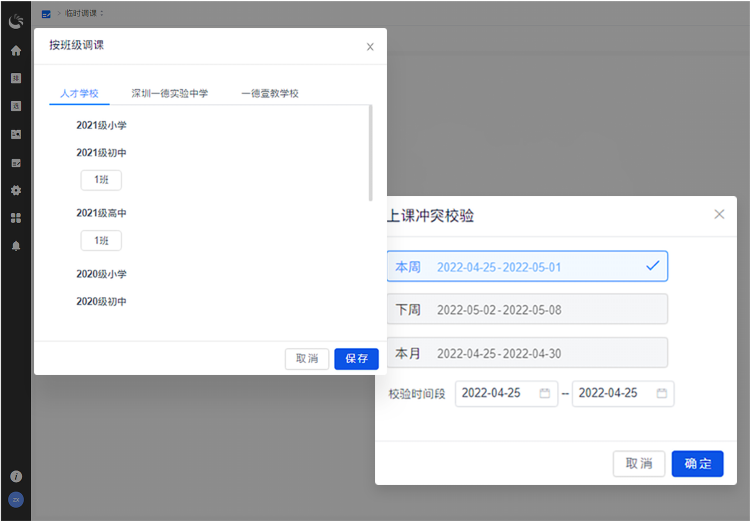
Task: Click the app logo at the sidebar top
Action: [x=16, y=18]
